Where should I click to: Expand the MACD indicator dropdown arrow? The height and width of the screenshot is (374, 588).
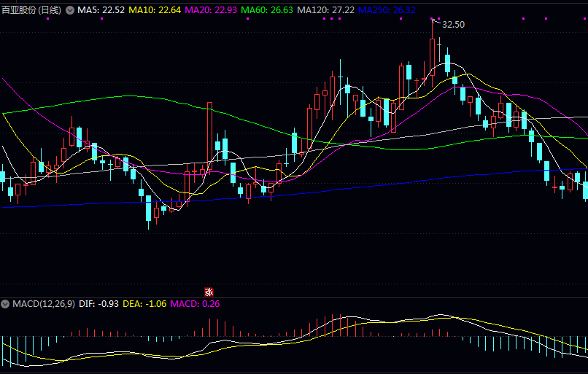pos(6,303)
